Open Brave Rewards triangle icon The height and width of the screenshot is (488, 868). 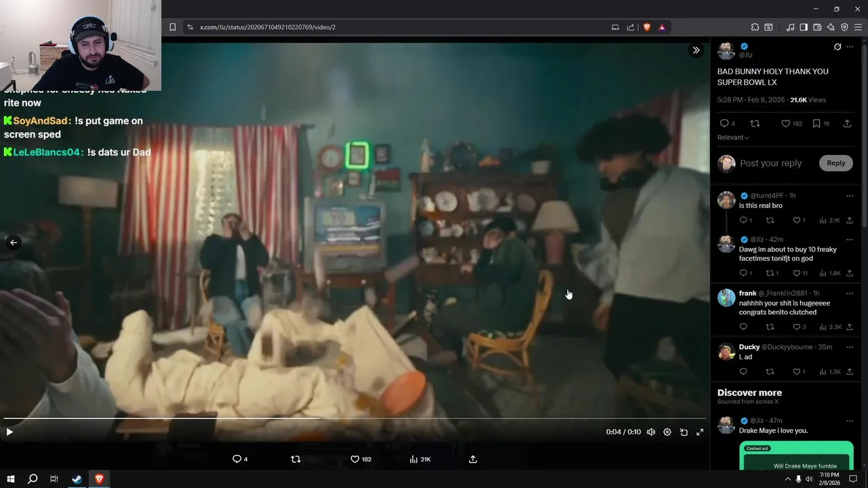(x=661, y=27)
